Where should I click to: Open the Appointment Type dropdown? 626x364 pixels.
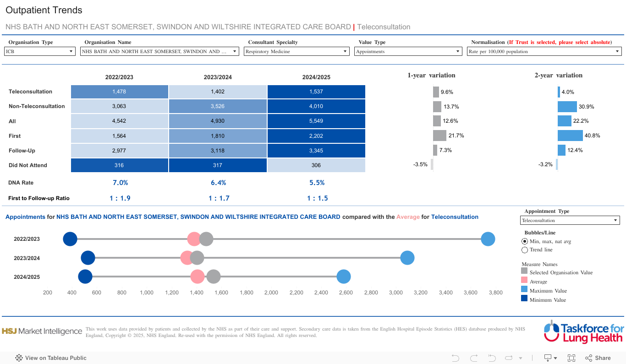click(570, 221)
